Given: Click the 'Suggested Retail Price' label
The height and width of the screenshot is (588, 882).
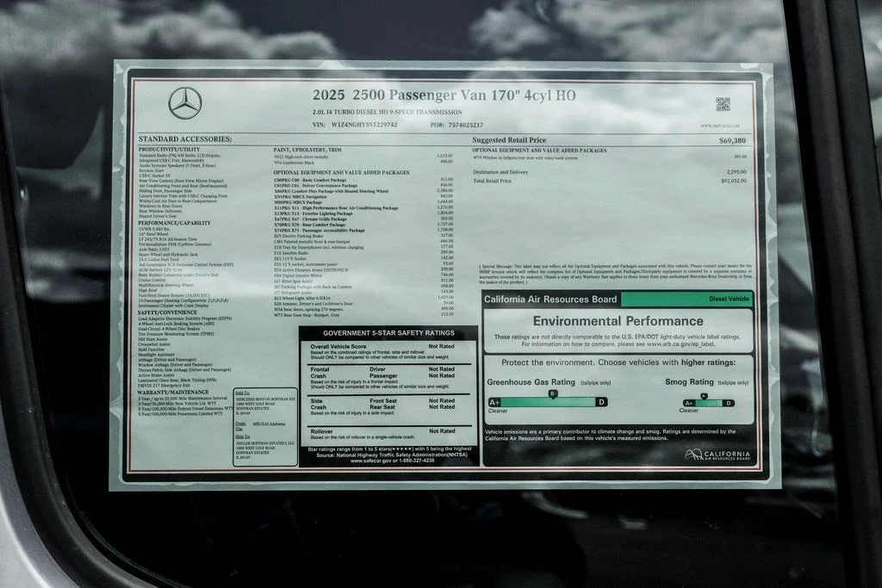Looking at the screenshot, I should point(509,140).
